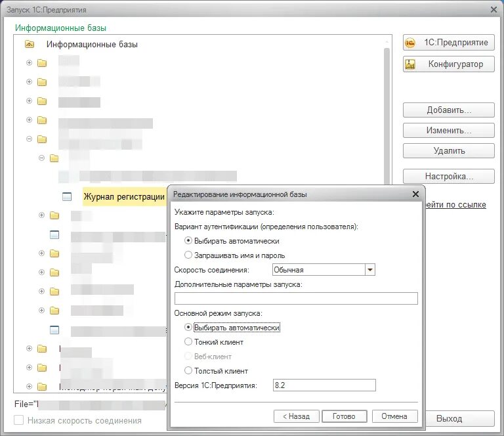
Task: Click the Конфигуратор button icon
Action: [x=410, y=64]
